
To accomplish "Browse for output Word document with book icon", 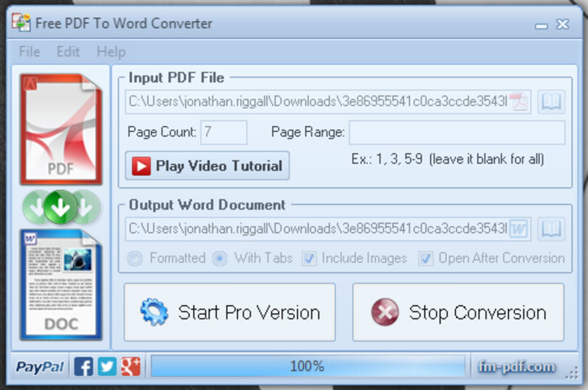I will click(551, 229).
